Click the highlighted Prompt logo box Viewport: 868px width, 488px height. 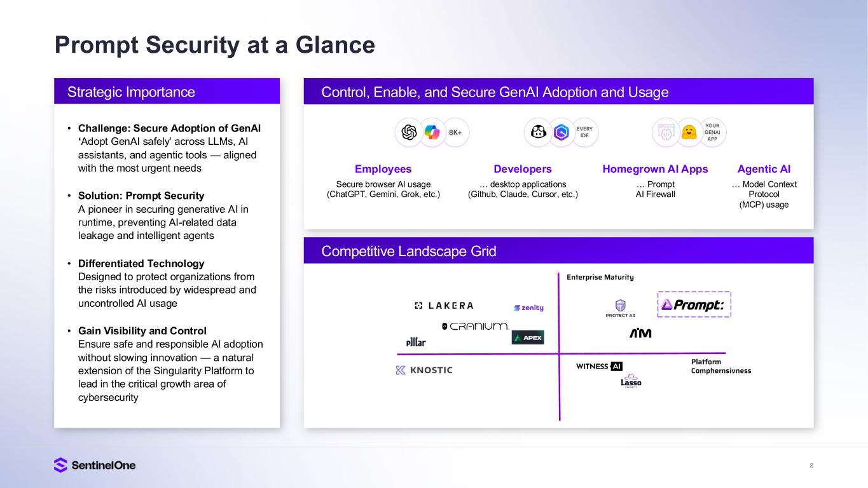[694, 304]
